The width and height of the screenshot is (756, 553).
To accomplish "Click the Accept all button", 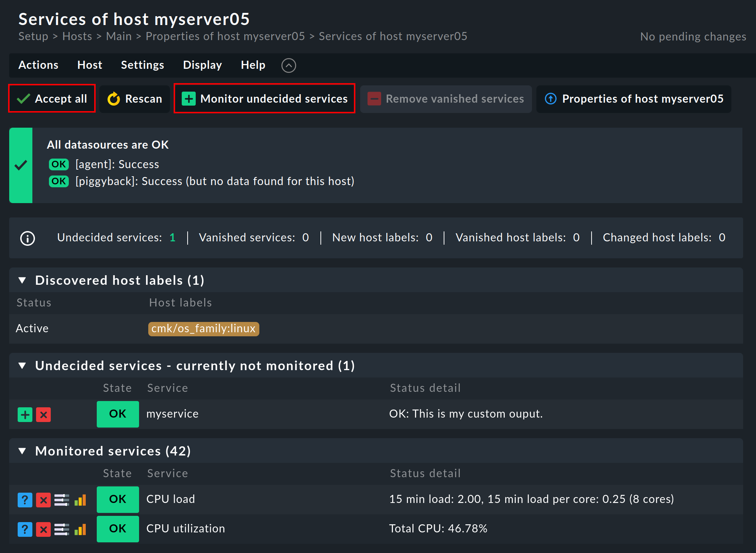I will coord(52,99).
